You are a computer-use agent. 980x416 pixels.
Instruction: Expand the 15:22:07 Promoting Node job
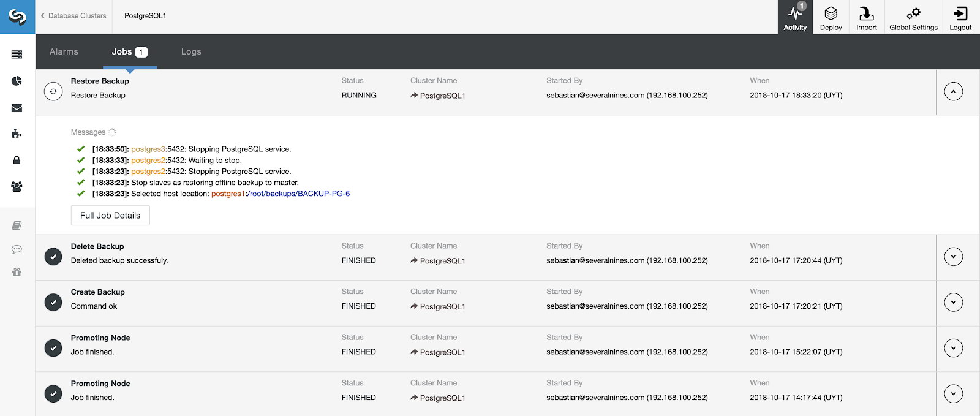(953, 348)
